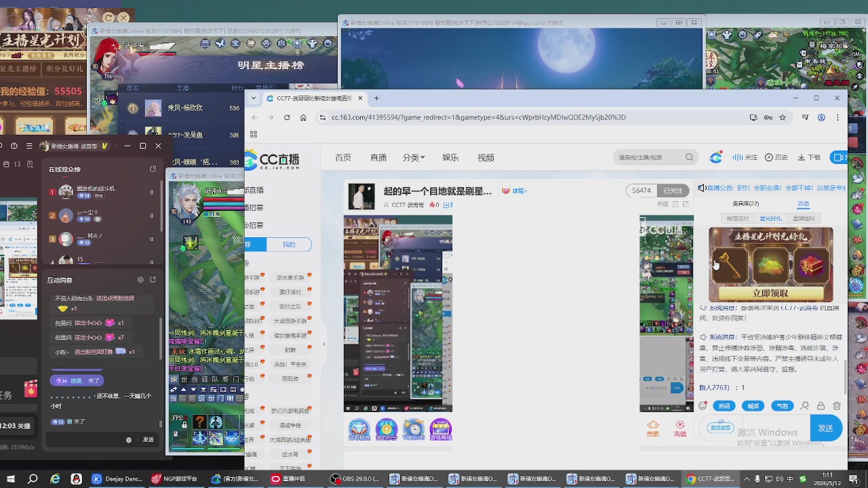Select 梦幻西游电脑版 in left game list
The width and height of the screenshot is (868, 488).
coord(290,411)
